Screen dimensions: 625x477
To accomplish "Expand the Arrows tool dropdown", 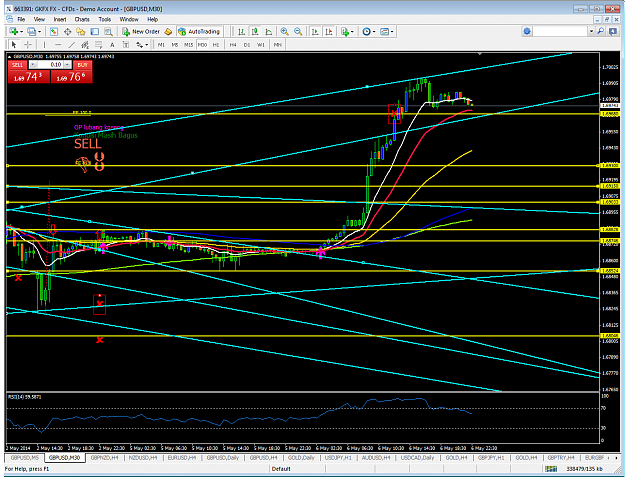I will [x=146, y=45].
